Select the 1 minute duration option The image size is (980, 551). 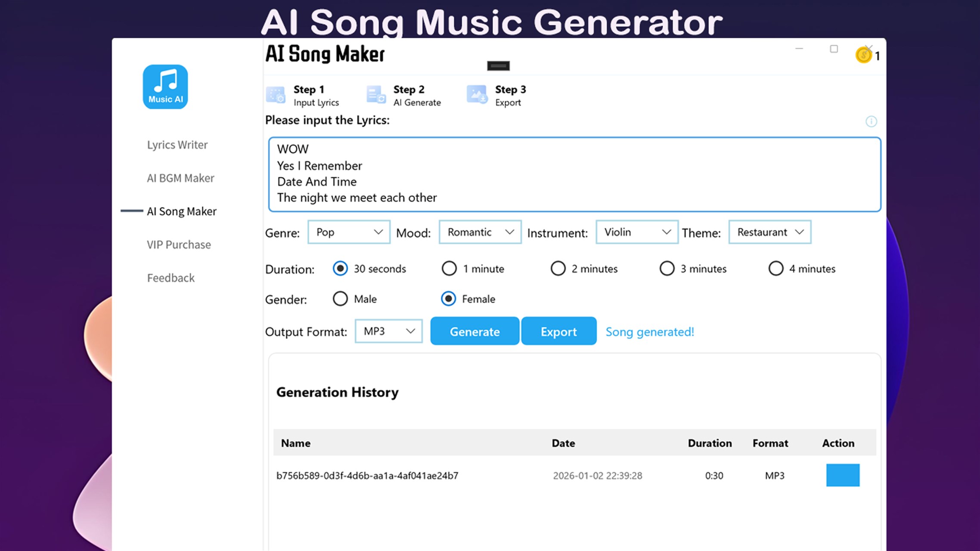tap(449, 269)
